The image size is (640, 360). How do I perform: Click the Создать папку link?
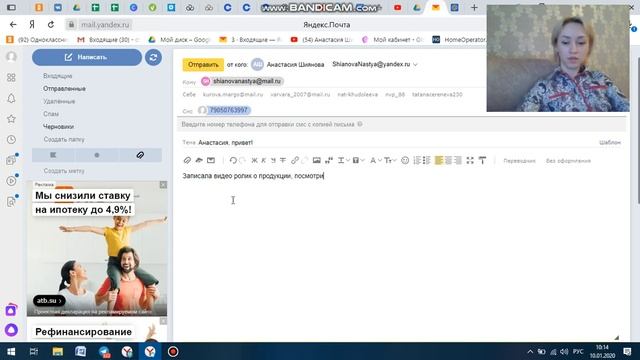coord(64,139)
